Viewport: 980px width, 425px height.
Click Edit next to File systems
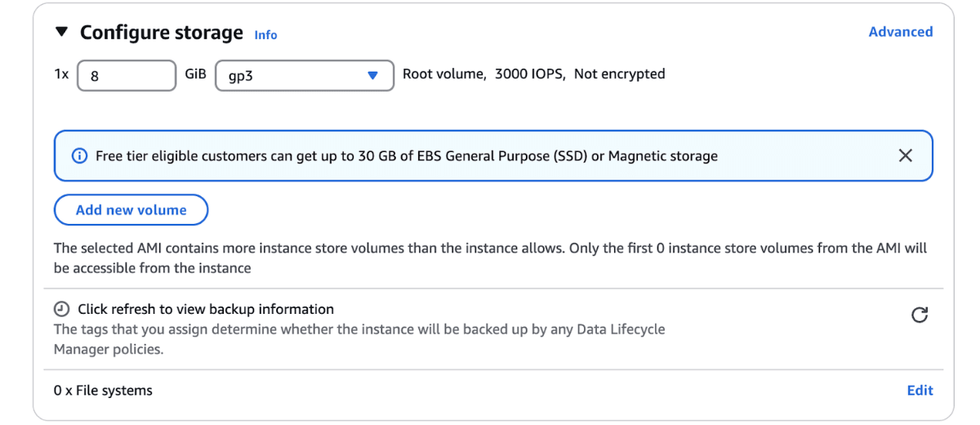pyautogui.click(x=920, y=391)
